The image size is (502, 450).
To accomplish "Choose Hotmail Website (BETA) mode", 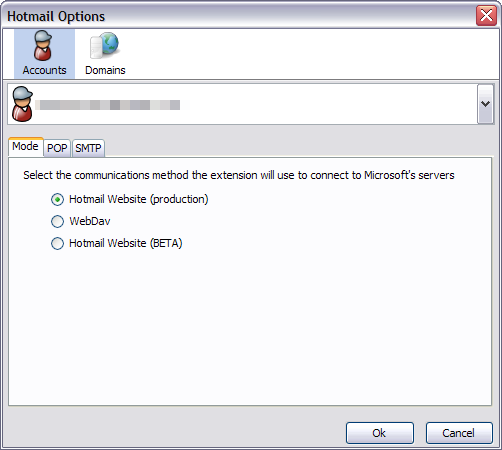I will (57, 243).
